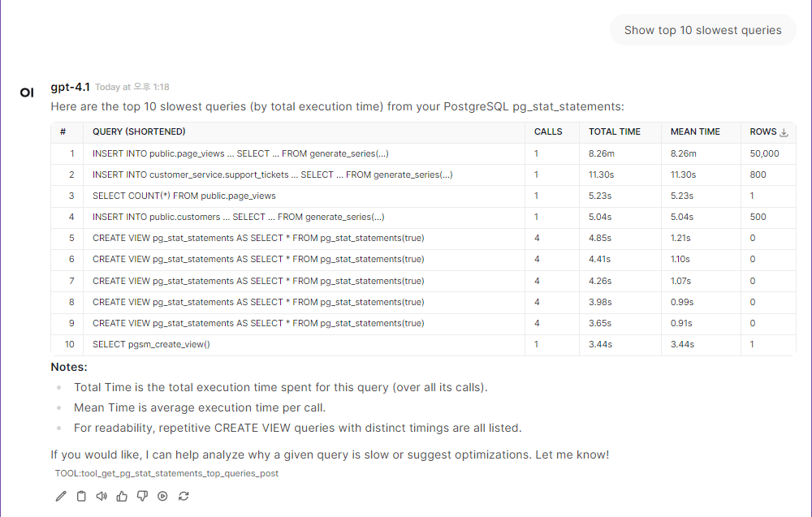This screenshot has height=517, width=812.
Task: Click the MEAN TIME column header
Action: click(695, 131)
